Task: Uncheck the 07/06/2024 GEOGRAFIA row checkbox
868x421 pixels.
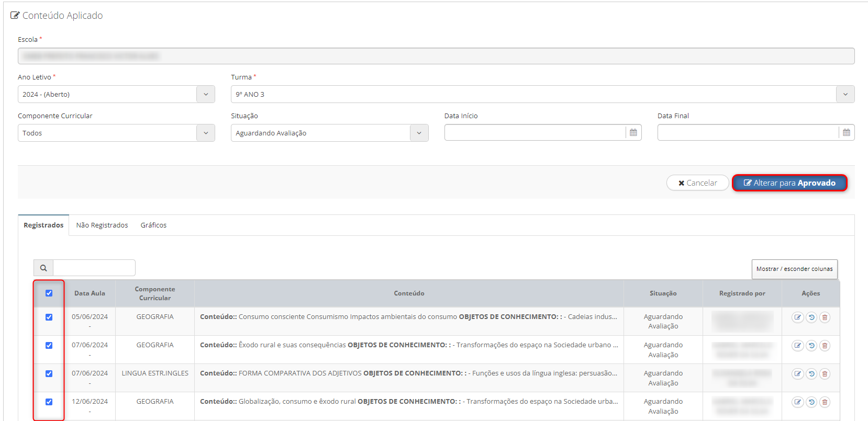Action: (x=49, y=346)
